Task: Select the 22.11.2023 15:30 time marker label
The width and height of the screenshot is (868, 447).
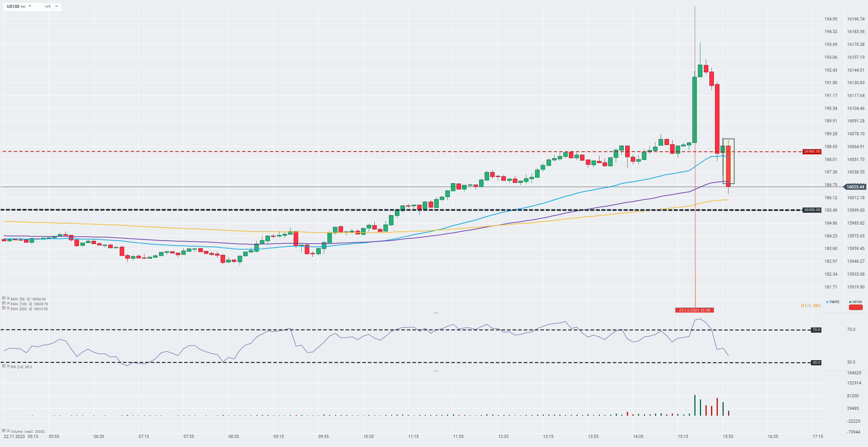Action: [x=694, y=310]
